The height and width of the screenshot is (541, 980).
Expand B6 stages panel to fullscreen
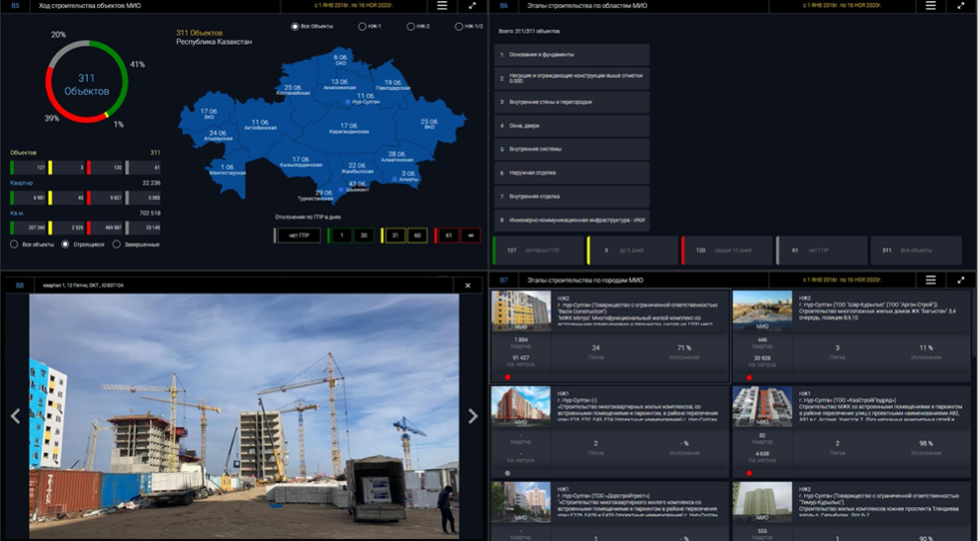[x=961, y=6]
